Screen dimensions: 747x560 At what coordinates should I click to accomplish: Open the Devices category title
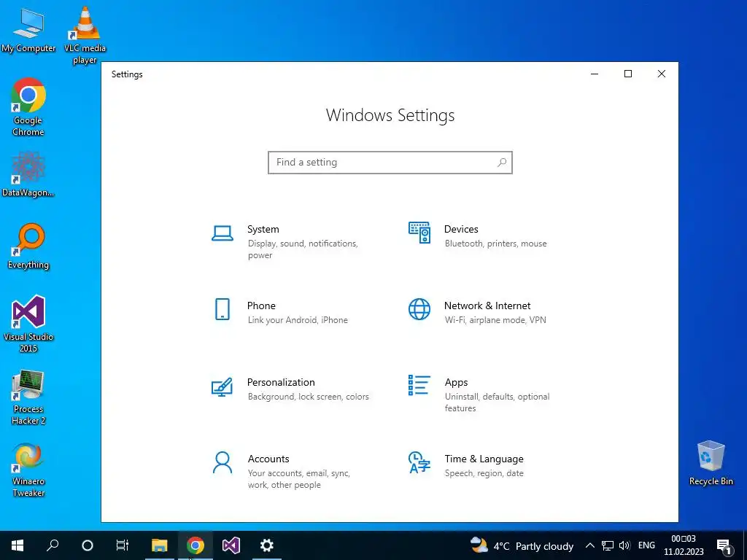pyautogui.click(x=461, y=229)
